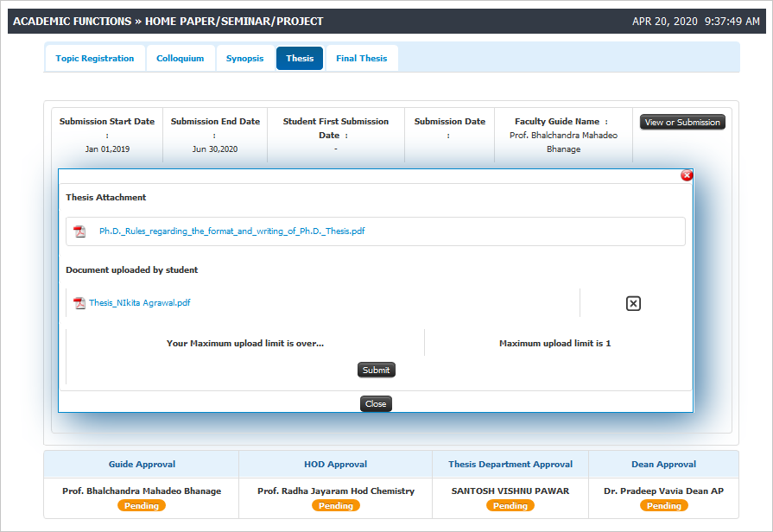Open the Final Thesis tab
Image resolution: width=773 pixels, height=532 pixels.
pyautogui.click(x=361, y=58)
